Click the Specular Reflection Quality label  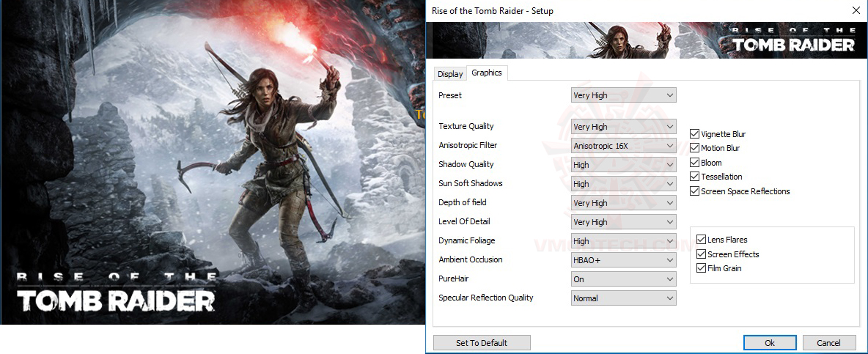(486, 298)
